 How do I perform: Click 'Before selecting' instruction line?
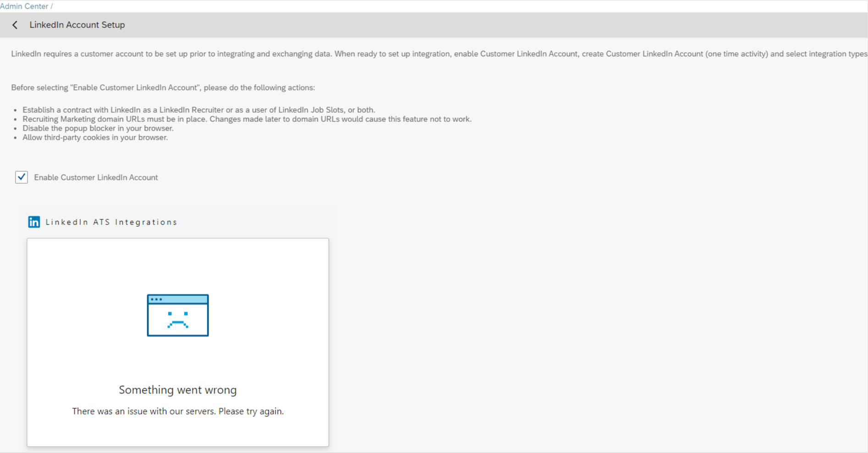tap(163, 87)
